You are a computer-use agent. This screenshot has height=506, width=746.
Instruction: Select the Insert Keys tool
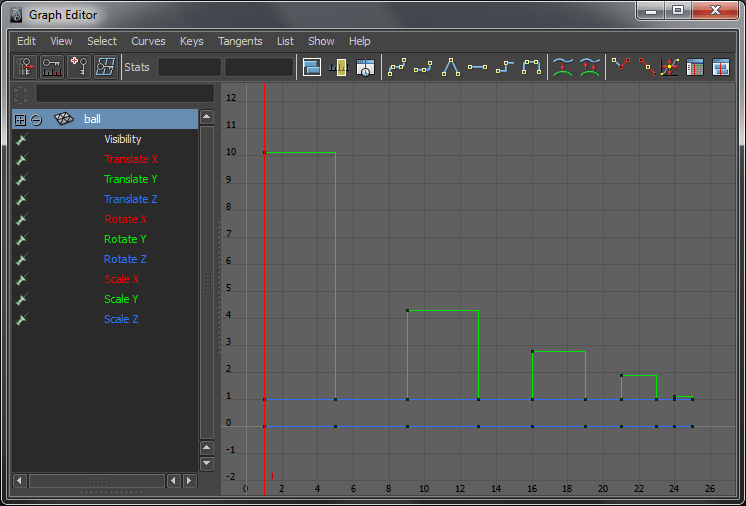(51, 67)
